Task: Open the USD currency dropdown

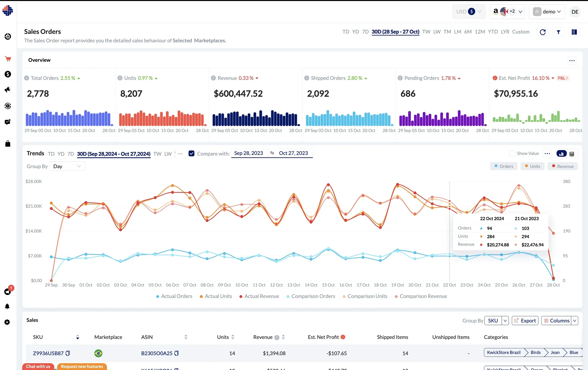Action: coord(469,12)
